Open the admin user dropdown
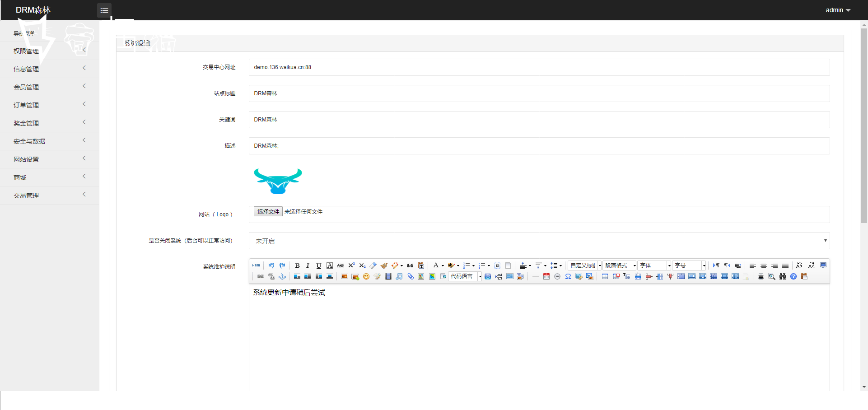868x410 pixels. tap(838, 10)
